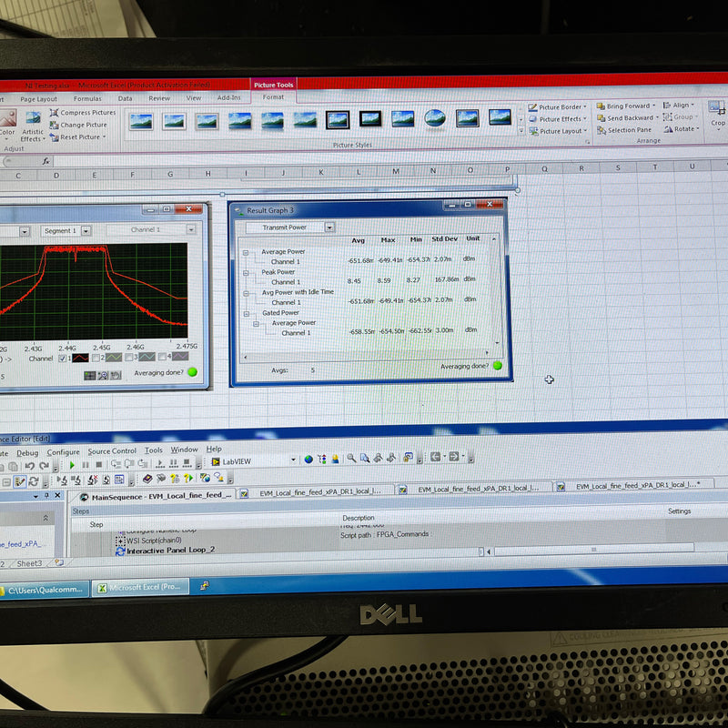Click the navigate forward arrow icon
This screenshot has height=728, width=728.
[453, 457]
